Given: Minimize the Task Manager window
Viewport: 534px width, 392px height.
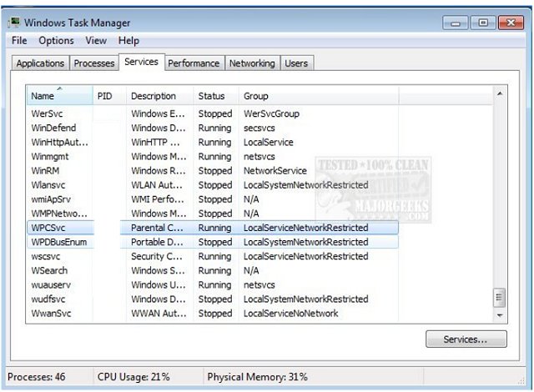Looking at the screenshot, I should (x=459, y=23).
